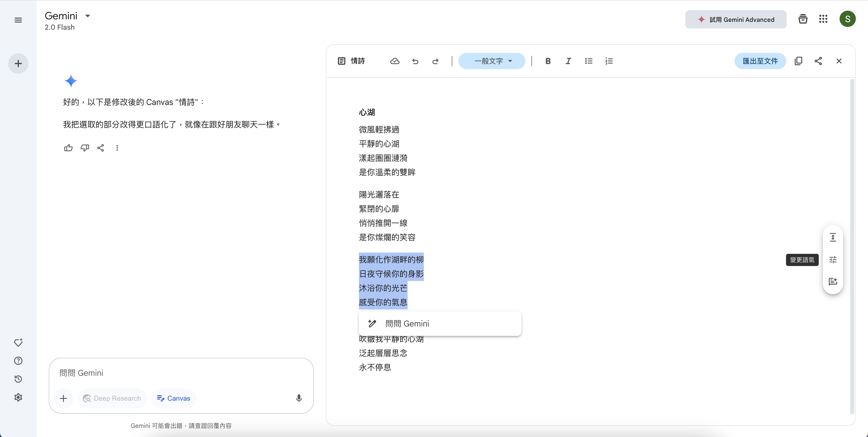Click the highlighted line 感受你的氣息
868x437 pixels.
(383, 302)
